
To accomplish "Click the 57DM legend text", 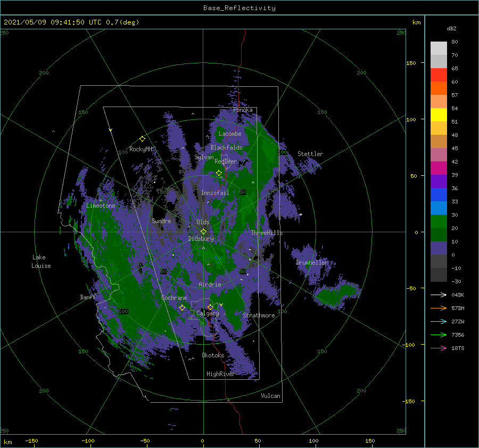I will [458, 308].
